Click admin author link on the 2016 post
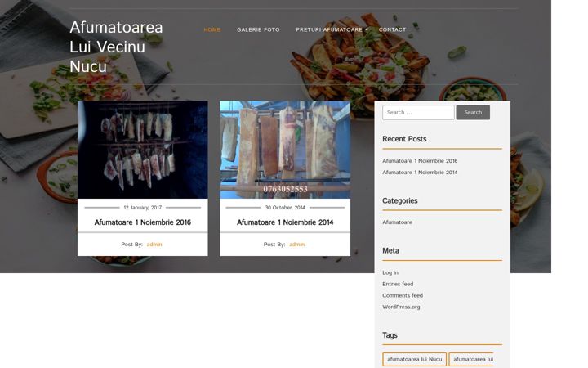 (x=154, y=245)
